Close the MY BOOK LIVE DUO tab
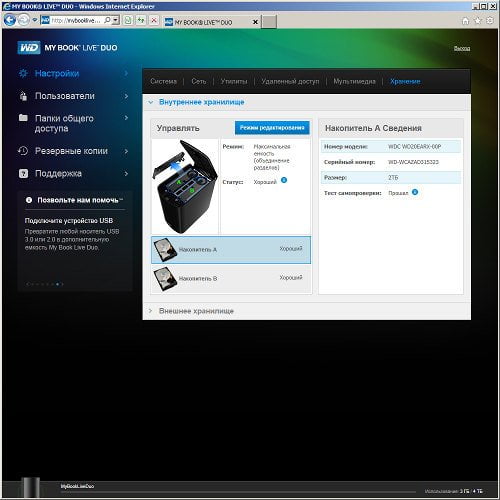Image resolution: width=500 pixels, height=500 pixels. coord(255,22)
